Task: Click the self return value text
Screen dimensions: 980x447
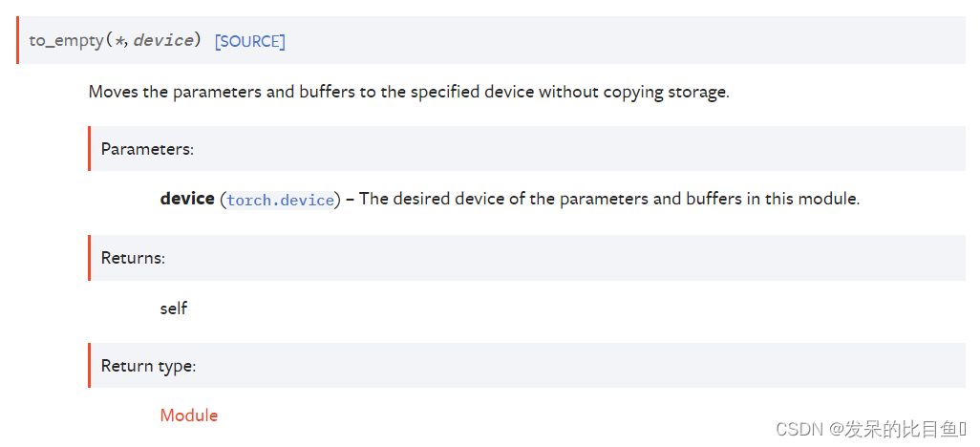Action: [174, 309]
